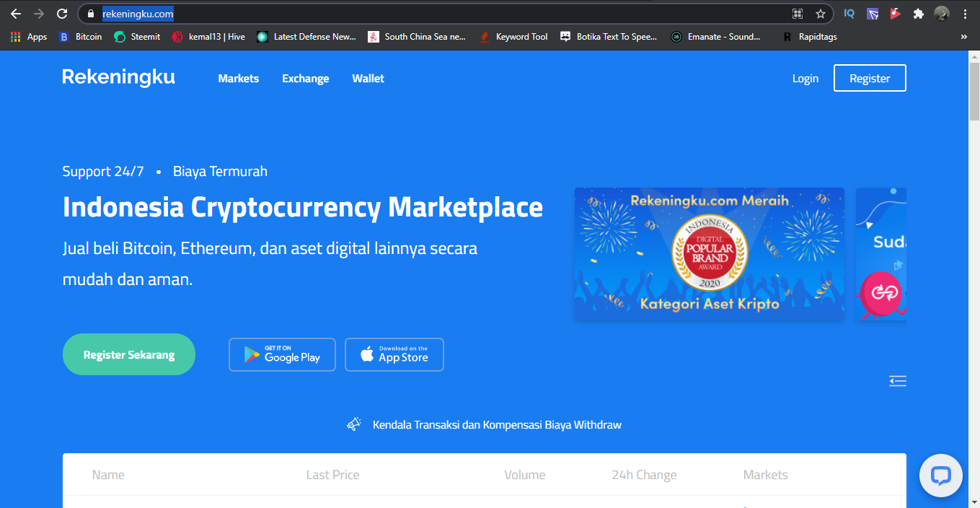This screenshot has height=508, width=980.
Task: Get the app on Google Play
Action: click(282, 355)
